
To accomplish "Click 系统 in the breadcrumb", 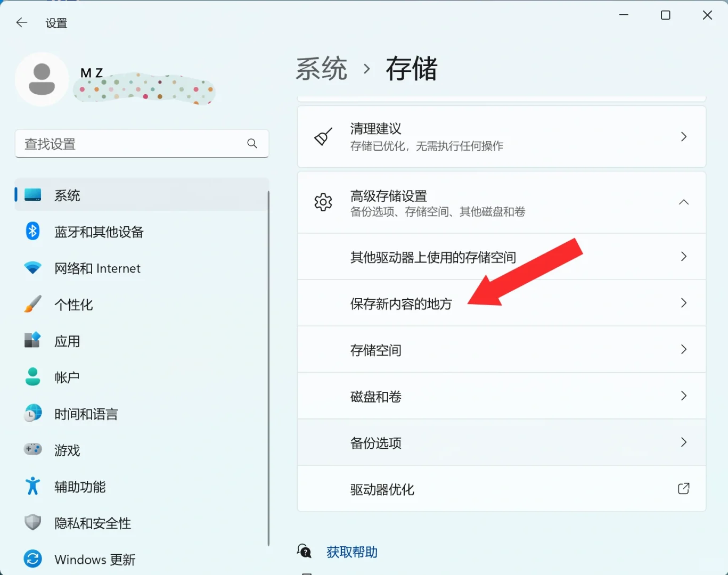I will [322, 69].
